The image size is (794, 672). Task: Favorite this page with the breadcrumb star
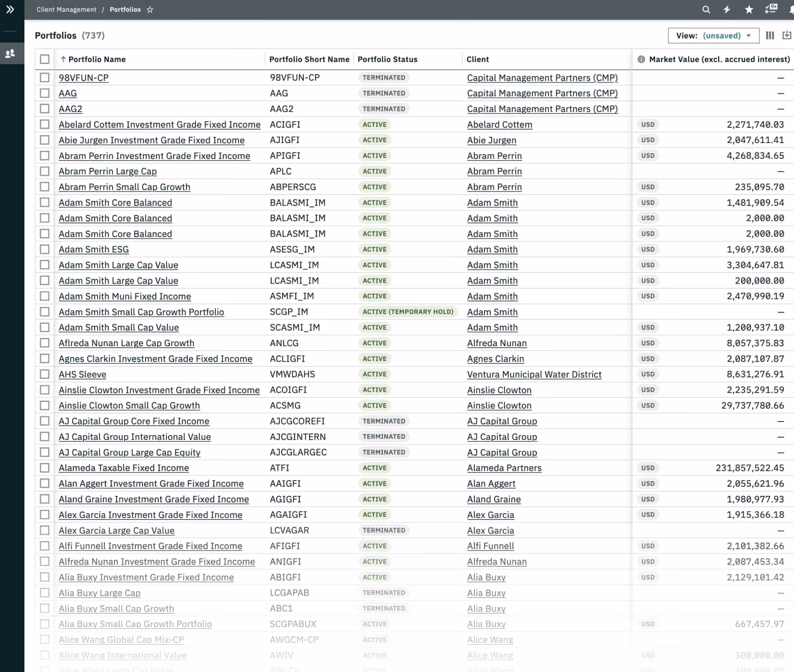(150, 10)
